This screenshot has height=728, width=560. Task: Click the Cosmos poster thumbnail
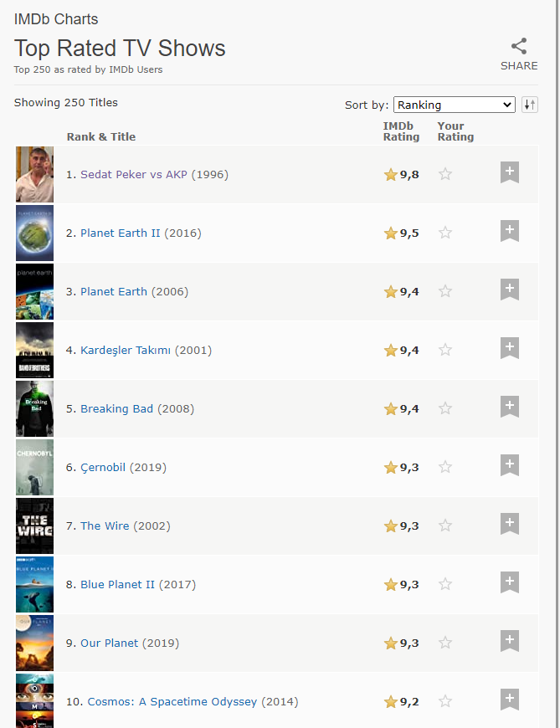point(35,701)
